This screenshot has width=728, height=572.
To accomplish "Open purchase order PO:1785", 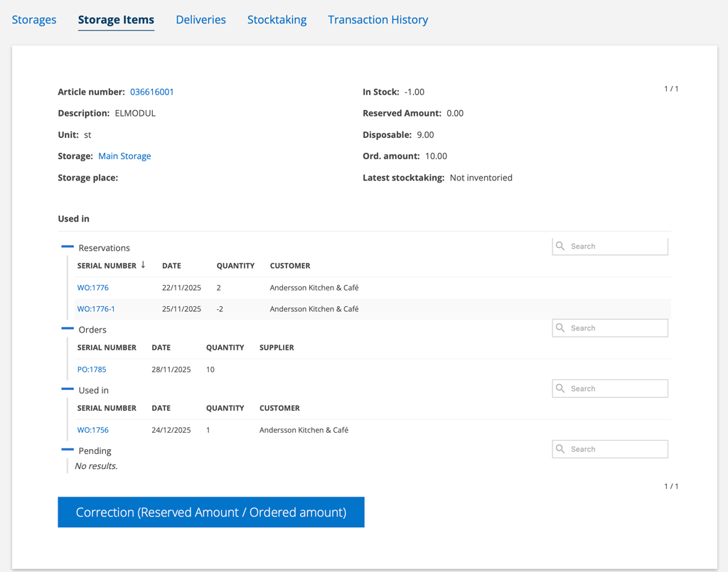I will point(92,369).
